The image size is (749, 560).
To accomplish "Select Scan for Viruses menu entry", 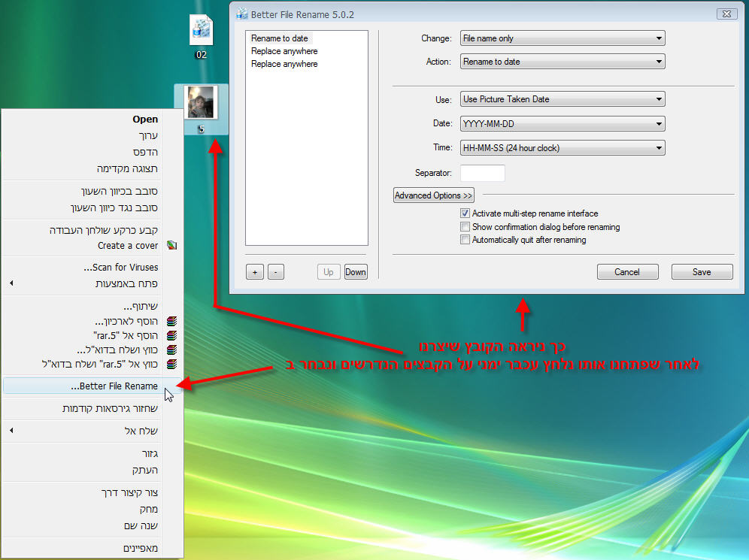I will point(120,267).
